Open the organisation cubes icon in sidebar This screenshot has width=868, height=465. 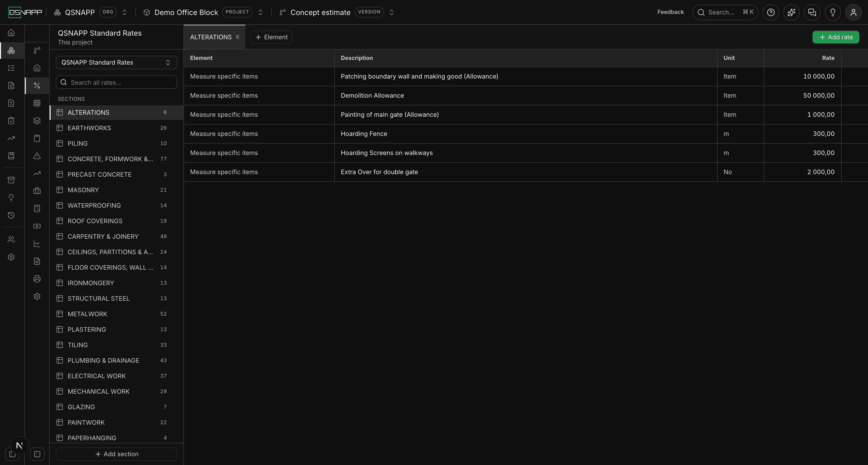point(11,51)
